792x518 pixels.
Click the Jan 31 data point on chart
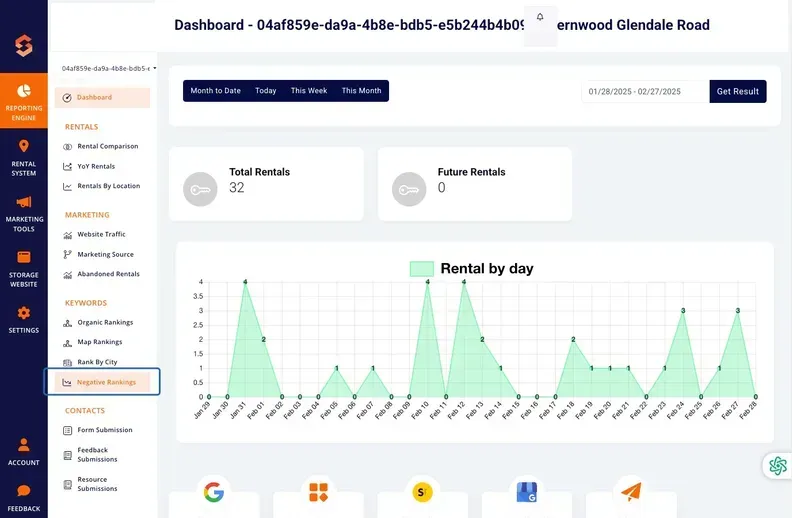tap(245, 282)
